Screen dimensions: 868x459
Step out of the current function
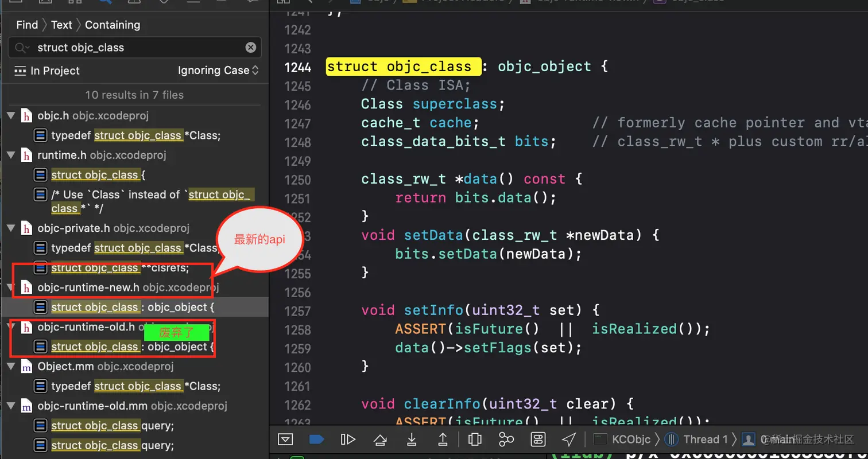(x=443, y=439)
